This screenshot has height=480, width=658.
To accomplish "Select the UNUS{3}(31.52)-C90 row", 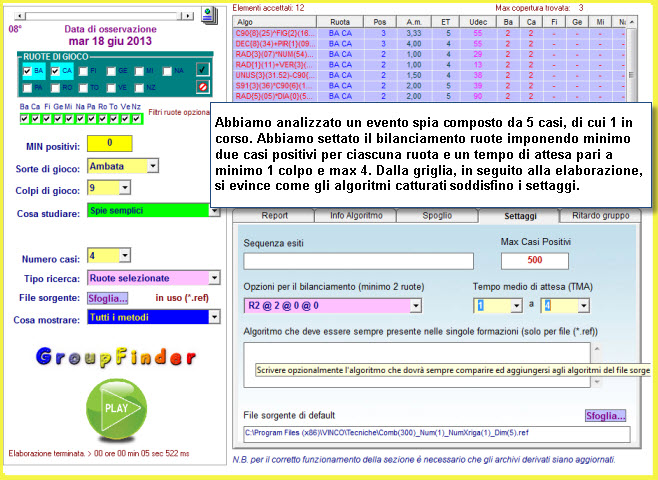I will point(430,75).
